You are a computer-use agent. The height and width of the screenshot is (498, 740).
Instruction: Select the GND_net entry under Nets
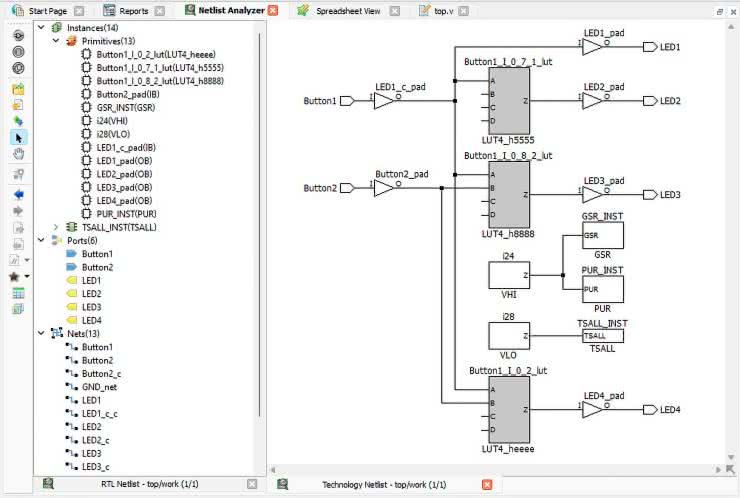click(x=99, y=387)
